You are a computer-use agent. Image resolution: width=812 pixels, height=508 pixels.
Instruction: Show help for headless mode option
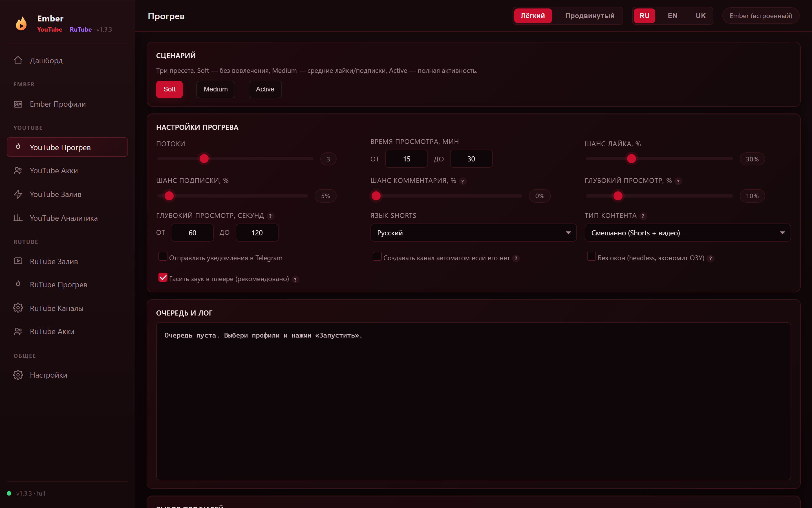pos(711,258)
